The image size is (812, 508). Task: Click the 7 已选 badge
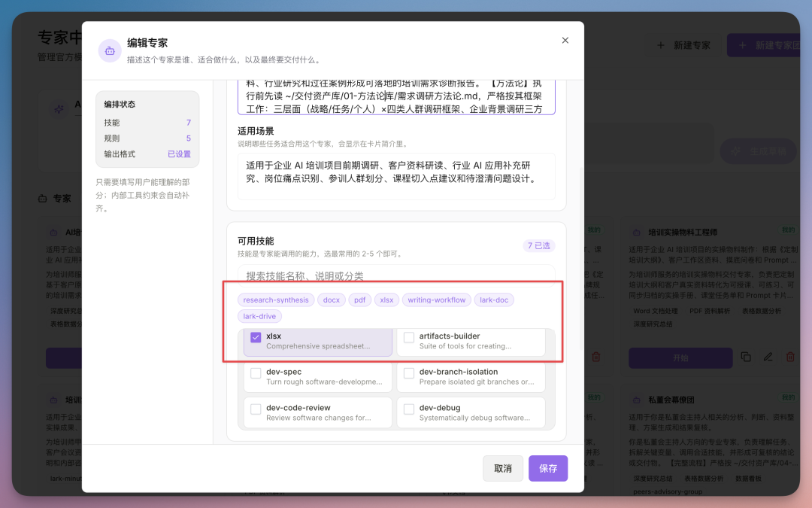pyautogui.click(x=538, y=245)
